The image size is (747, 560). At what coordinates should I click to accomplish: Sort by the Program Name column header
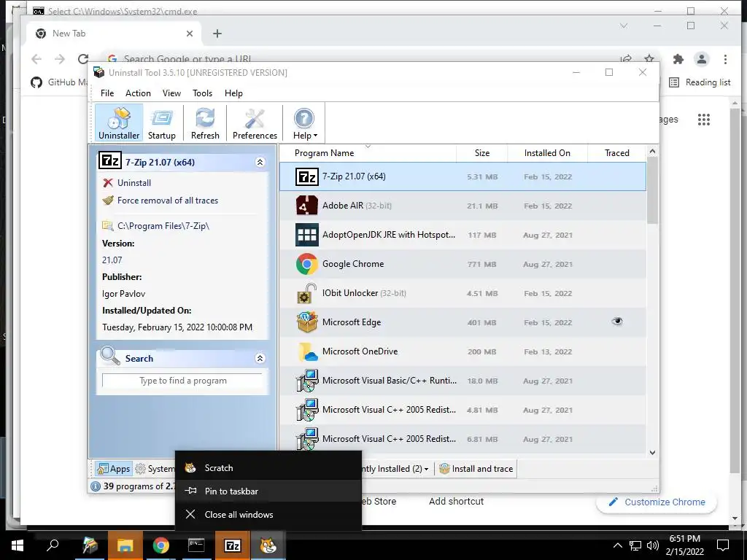click(368, 153)
